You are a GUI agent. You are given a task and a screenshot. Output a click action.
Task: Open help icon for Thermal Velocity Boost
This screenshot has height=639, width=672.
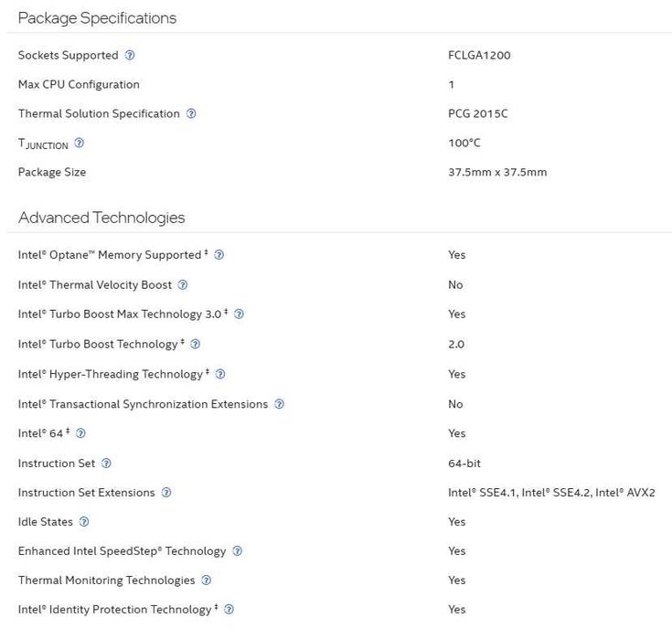click(183, 285)
